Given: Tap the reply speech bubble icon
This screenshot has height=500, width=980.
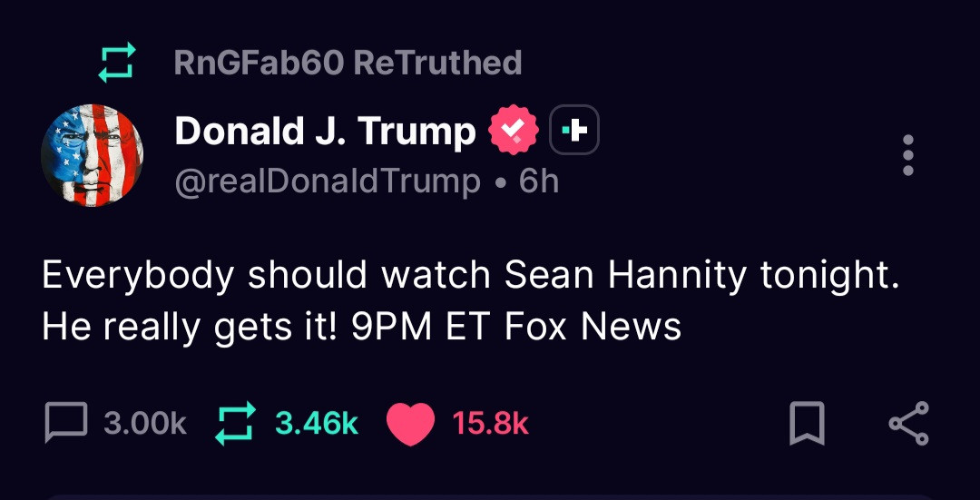Looking at the screenshot, I should click(65, 423).
